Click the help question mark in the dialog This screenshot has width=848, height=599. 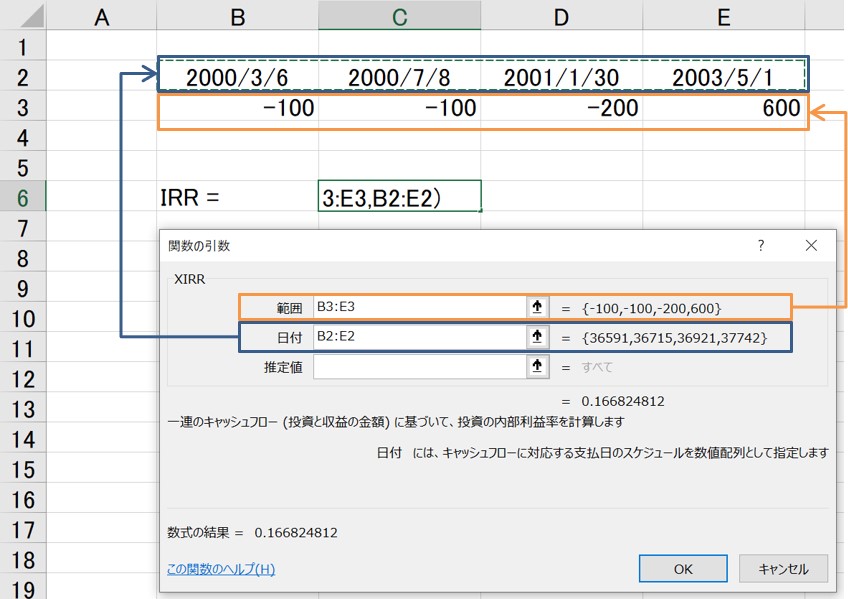(x=761, y=246)
